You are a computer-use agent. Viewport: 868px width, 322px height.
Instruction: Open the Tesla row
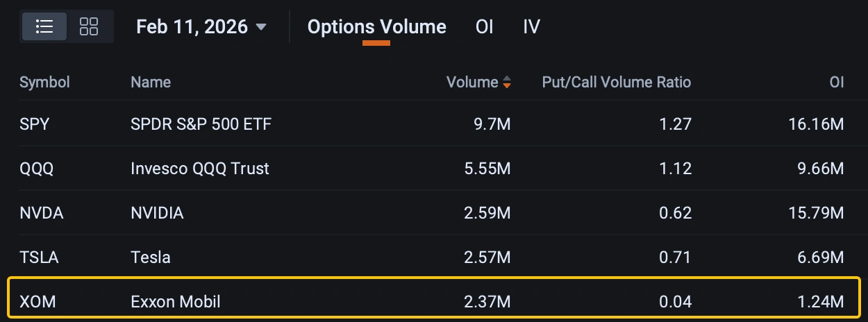click(434, 257)
